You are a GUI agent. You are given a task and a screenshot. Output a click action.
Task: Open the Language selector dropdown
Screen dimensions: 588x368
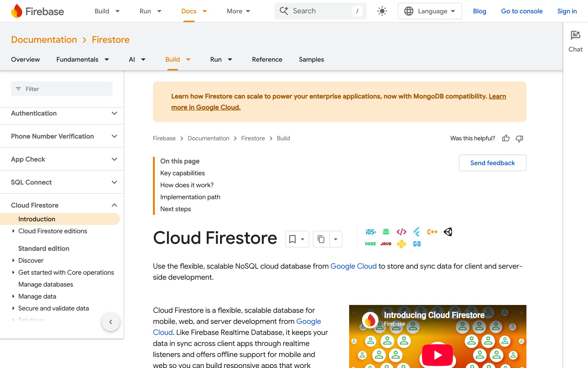pyautogui.click(x=430, y=11)
